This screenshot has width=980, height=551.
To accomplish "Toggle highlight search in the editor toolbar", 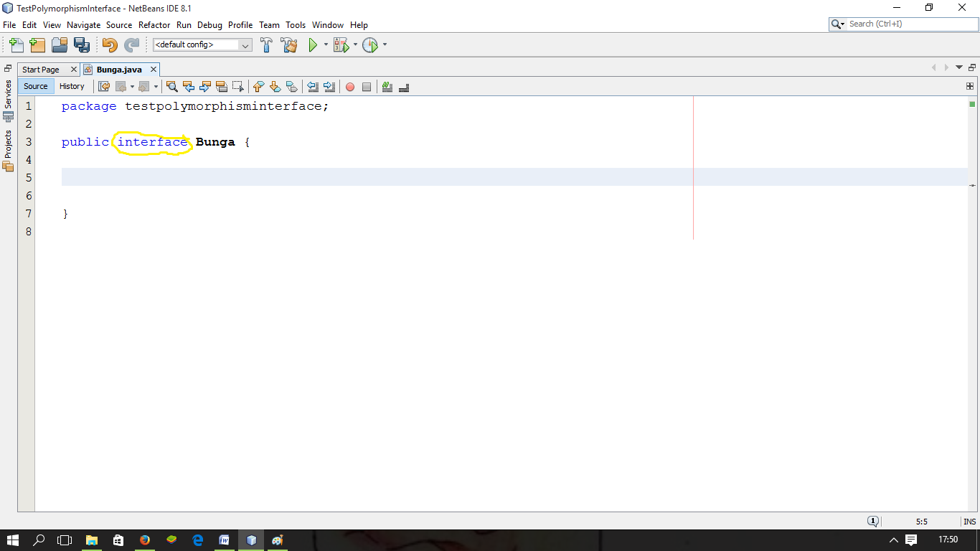I will [221, 87].
